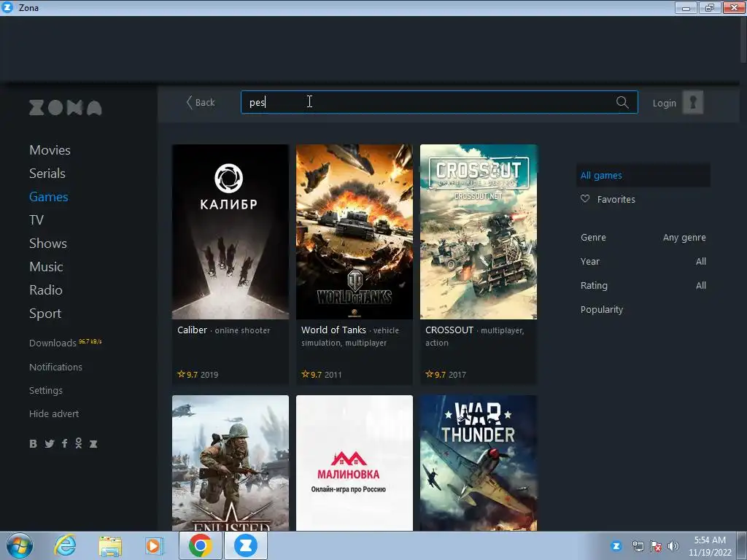Click the volume speaker tray icon
Viewport: 747px width, 560px height.
[673, 546]
